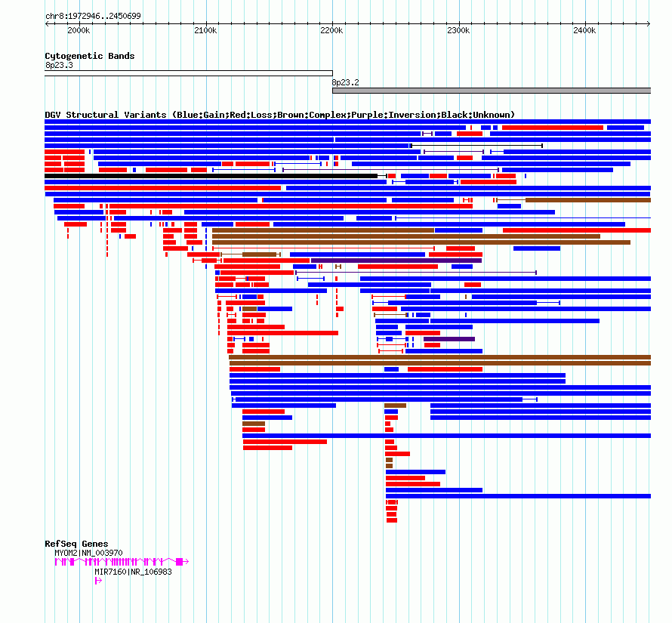Image resolution: width=672 pixels, height=623 pixels.
Task: Click the MYOM2|NM_003970 gene label
Action: (x=88, y=553)
